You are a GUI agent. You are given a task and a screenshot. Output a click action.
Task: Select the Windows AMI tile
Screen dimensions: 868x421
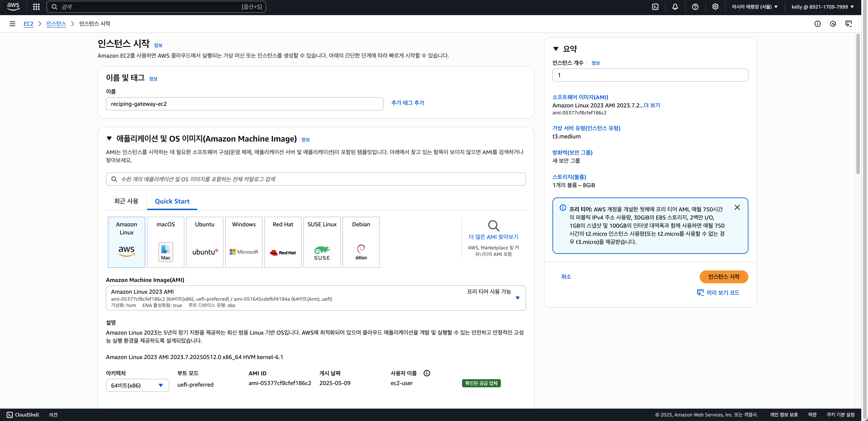244,242
